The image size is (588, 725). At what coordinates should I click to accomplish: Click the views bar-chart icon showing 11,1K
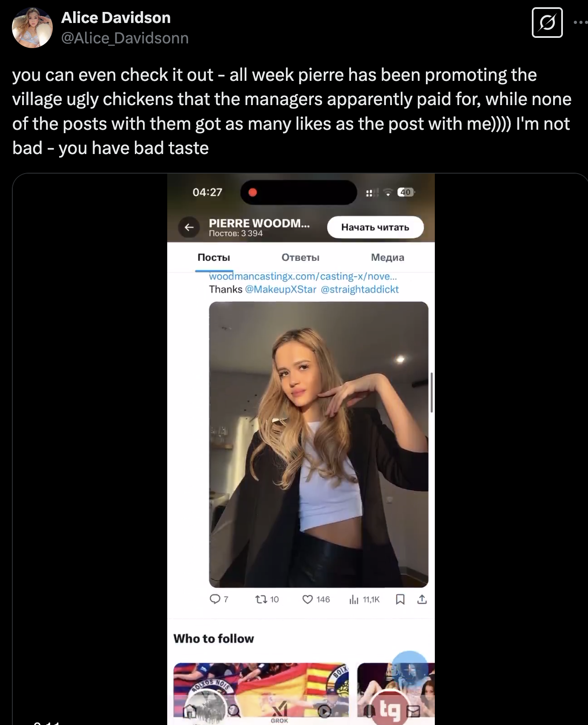pos(354,599)
